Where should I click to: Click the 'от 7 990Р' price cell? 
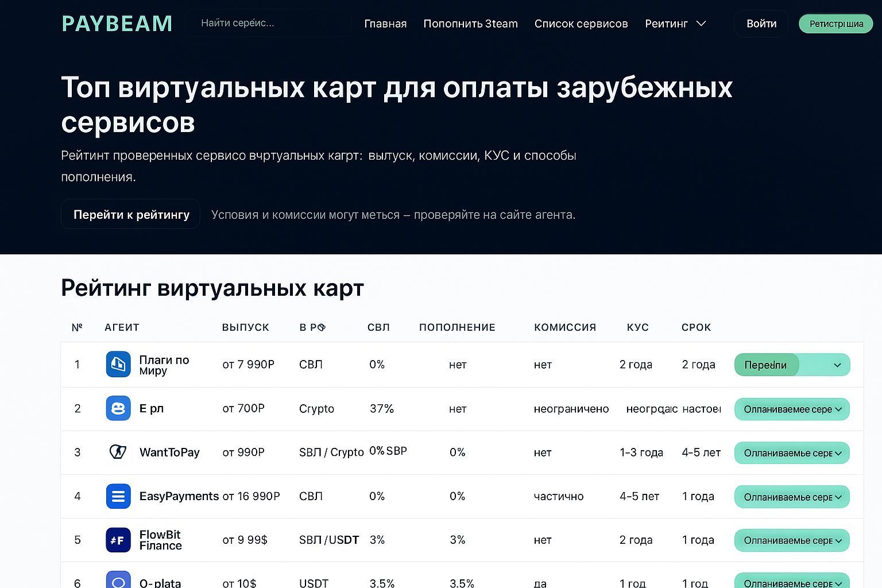[249, 365]
